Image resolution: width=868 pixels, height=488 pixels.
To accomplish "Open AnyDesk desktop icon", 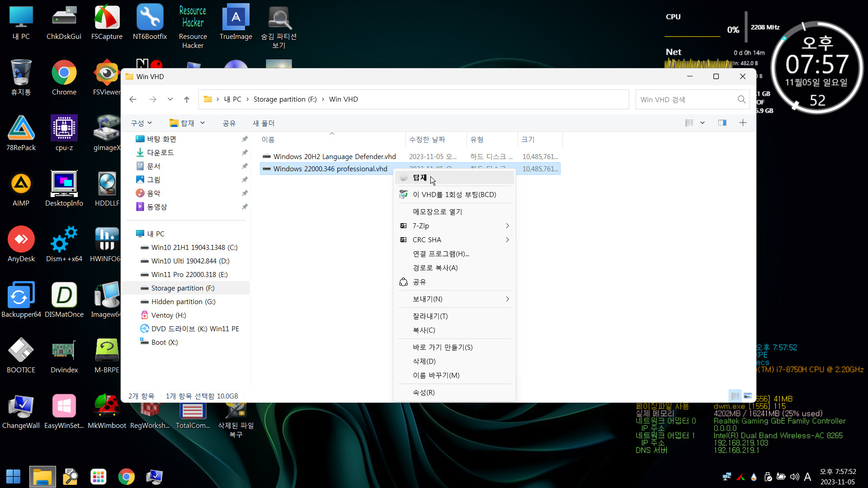I will pyautogui.click(x=21, y=244).
